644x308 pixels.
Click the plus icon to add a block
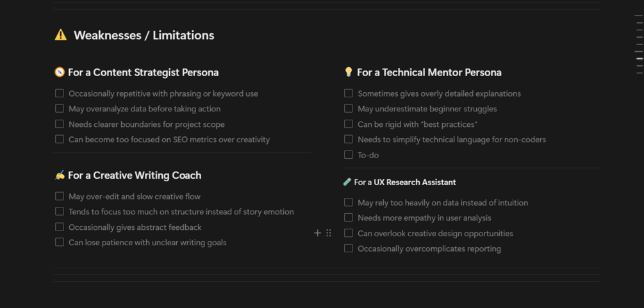click(x=318, y=233)
